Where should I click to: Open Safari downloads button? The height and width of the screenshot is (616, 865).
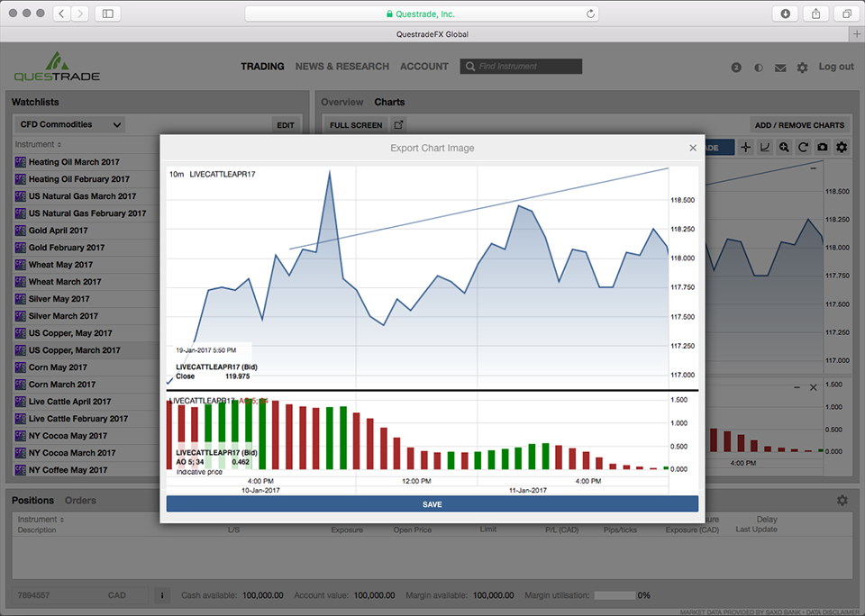(785, 14)
